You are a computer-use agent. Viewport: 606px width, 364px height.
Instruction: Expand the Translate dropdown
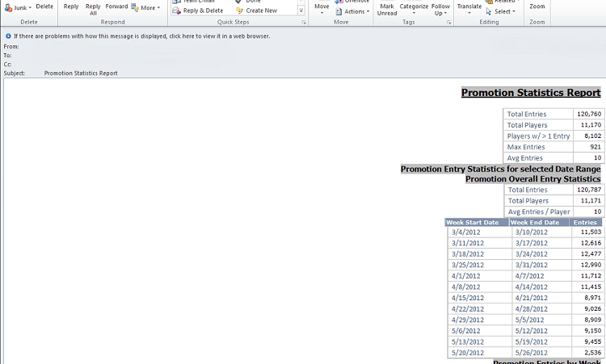pos(469,9)
